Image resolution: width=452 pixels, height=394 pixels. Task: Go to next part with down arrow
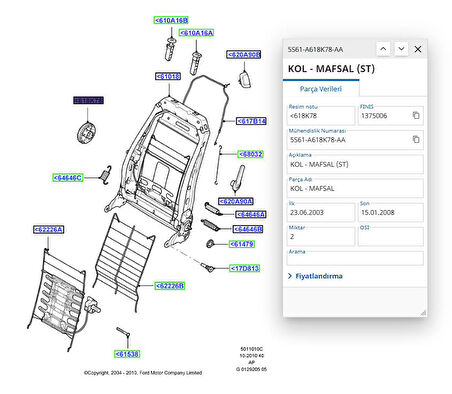401,49
